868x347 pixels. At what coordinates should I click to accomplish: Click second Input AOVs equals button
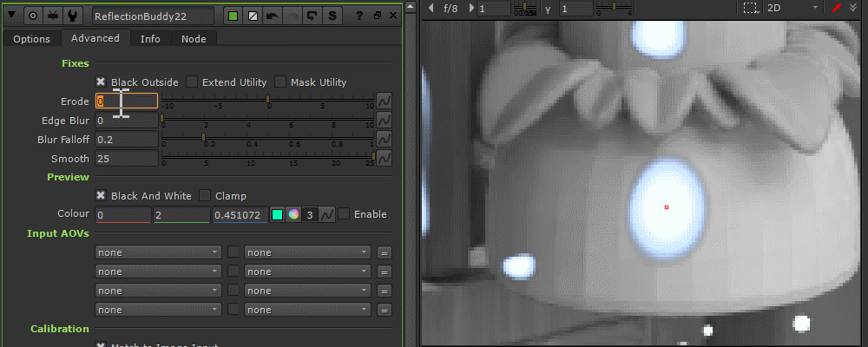[x=385, y=272]
